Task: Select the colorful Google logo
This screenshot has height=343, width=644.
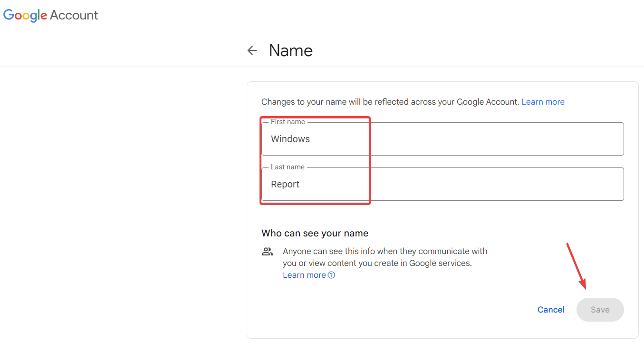Action: (25, 15)
